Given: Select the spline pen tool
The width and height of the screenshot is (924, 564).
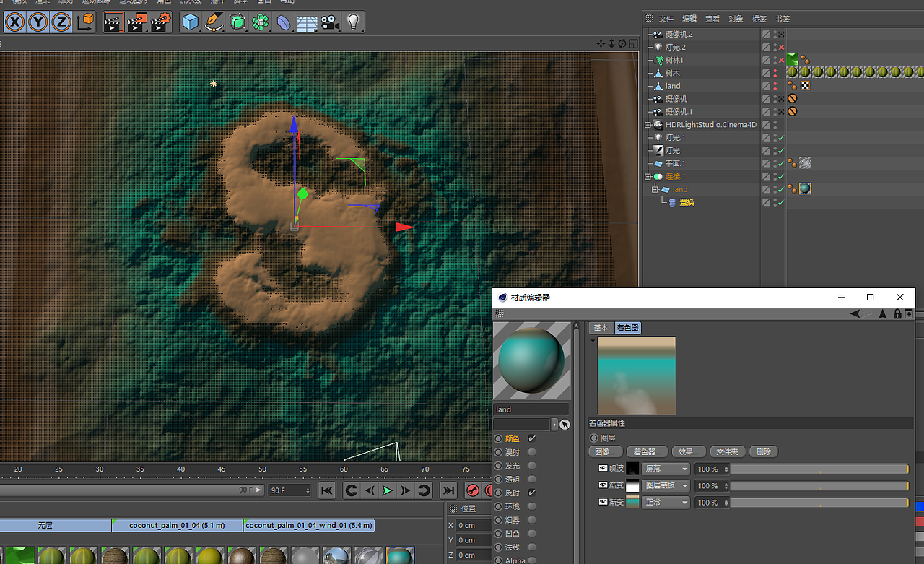Looking at the screenshot, I should coord(214,22).
